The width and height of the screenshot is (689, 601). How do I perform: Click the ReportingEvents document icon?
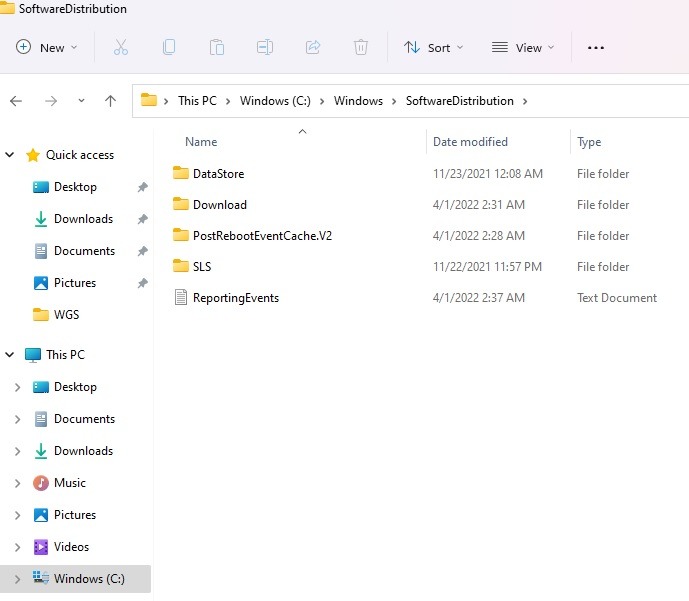181,297
